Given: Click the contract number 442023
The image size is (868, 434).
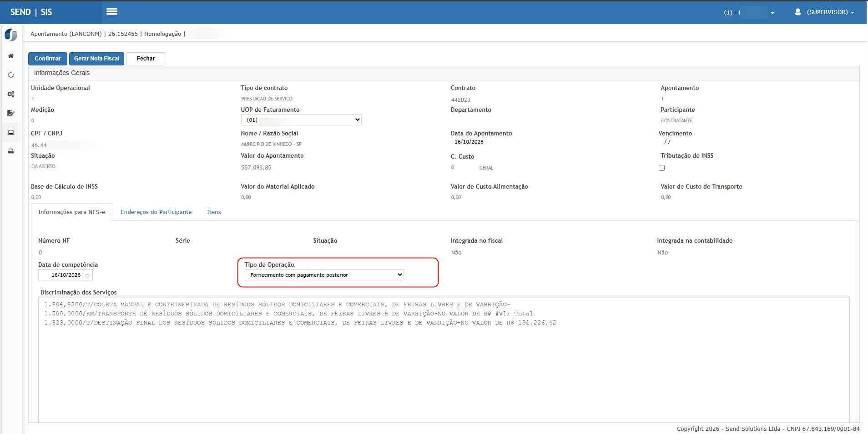Looking at the screenshot, I should (461, 100).
